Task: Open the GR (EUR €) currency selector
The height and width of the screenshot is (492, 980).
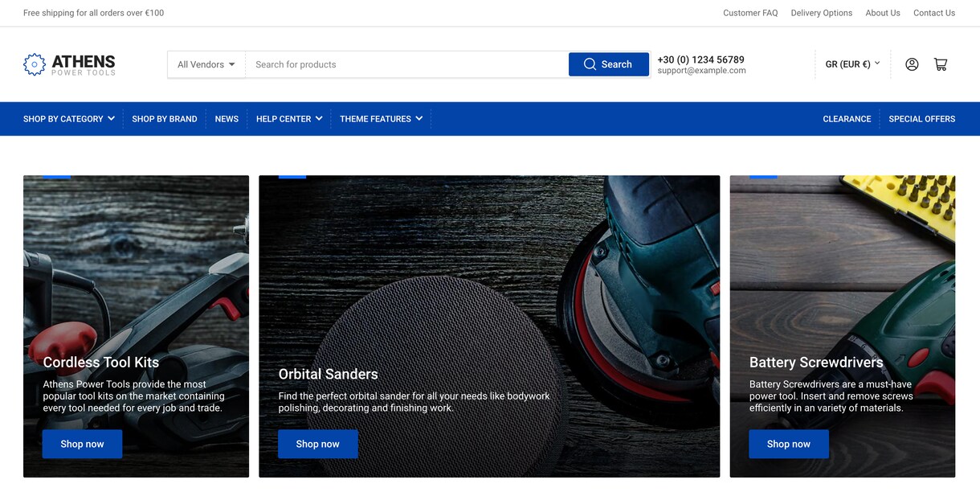Action: point(852,64)
